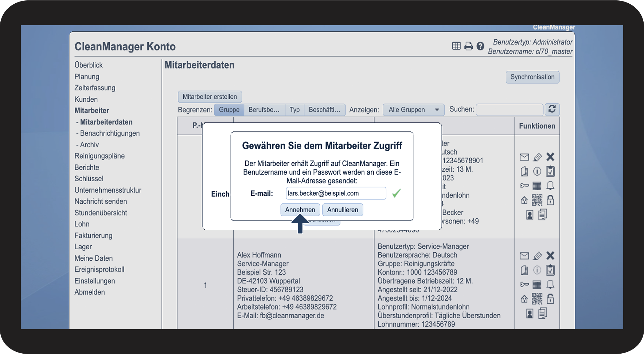Click the Annullieren button

[x=343, y=210]
